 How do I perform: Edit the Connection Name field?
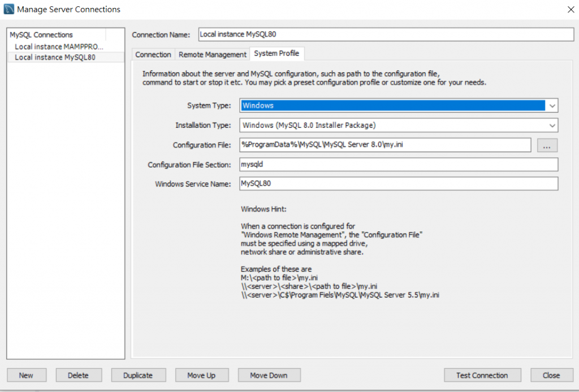(x=386, y=35)
